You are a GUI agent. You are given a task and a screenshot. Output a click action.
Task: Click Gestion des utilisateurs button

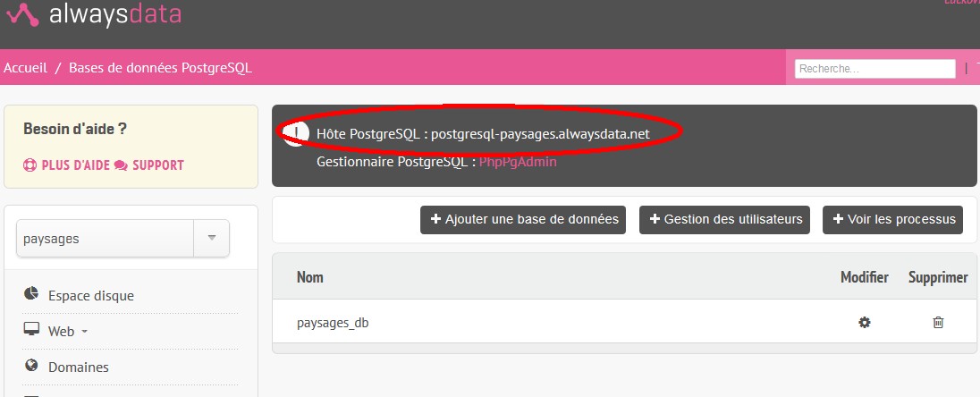(x=725, y=220)
